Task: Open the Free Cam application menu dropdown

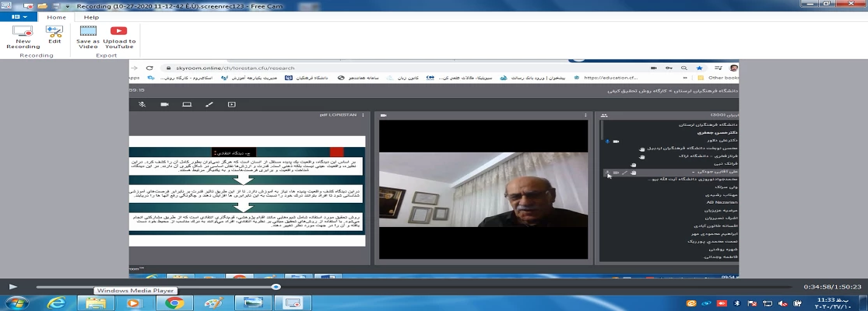Action: click(19, 16)
